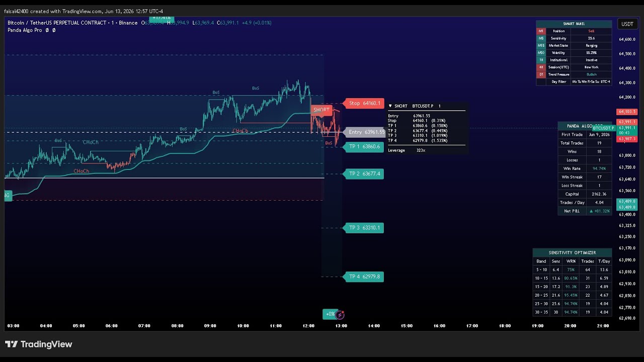644x362 pixels.
Task: Click the 'WR%' column header in optimizer
Action: click(571, 261)
